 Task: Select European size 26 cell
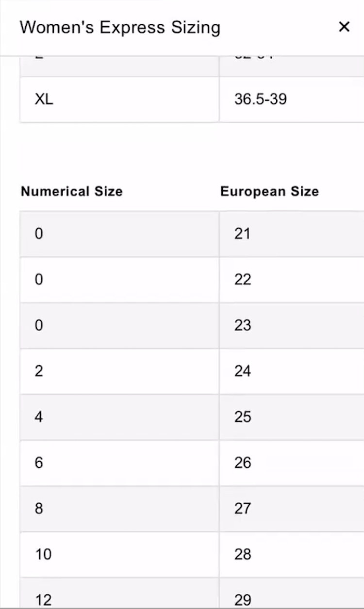click(x=291, y=463)
